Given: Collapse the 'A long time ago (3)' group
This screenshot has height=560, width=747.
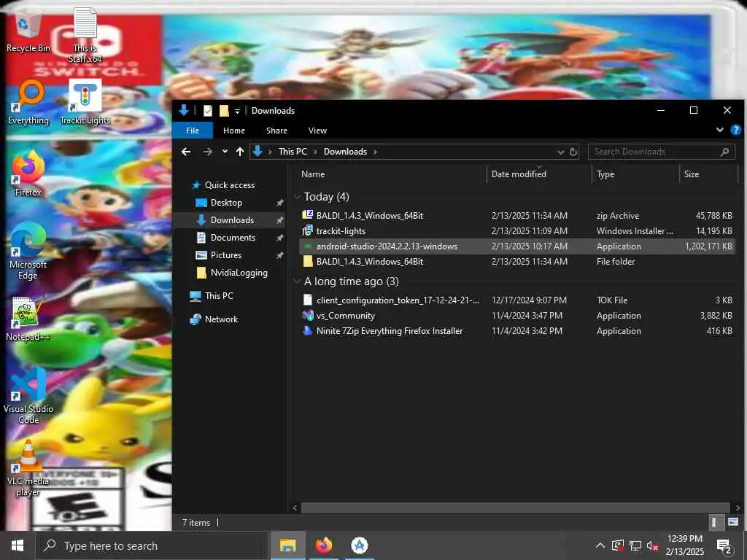Looking at the screenshot, I should 298,281.
